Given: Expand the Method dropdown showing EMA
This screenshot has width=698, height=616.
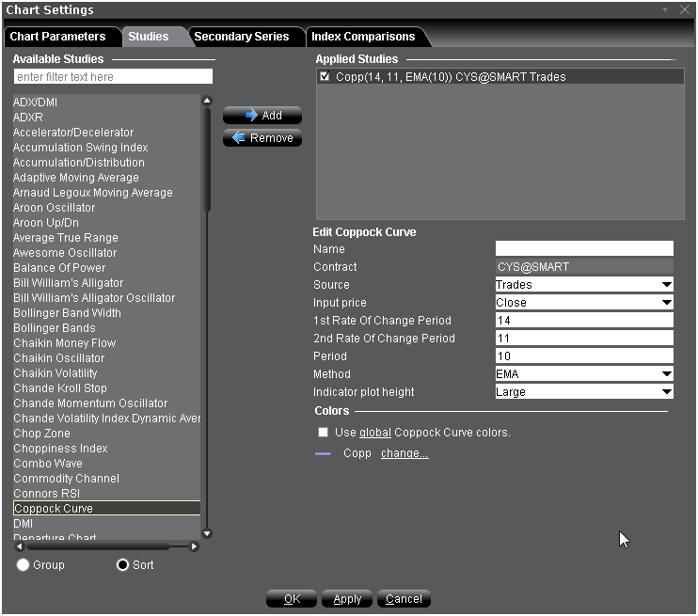Looking at the screenshot, I should (666, 374).
